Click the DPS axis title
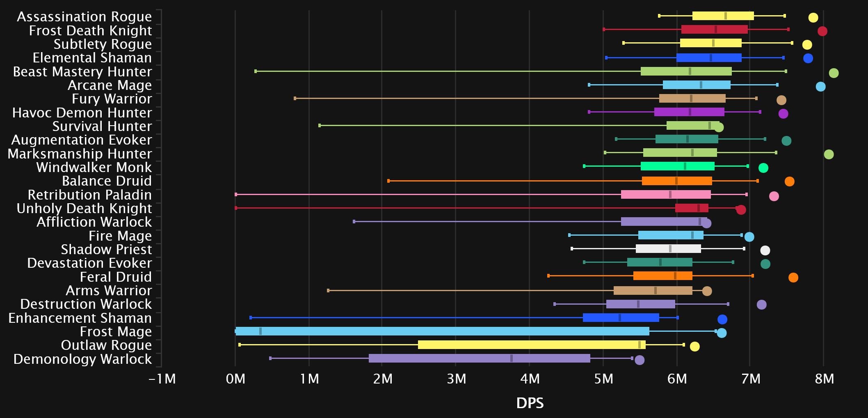This screenshot has height=418, width=868. tap(530, 403)
